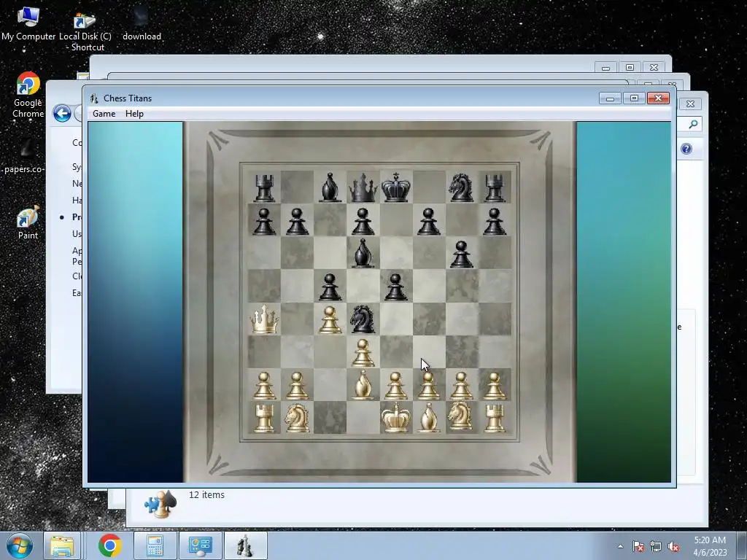The width and height of the screenshot is (747, 560).
Task: Click the black pawn on g6
Action: (461, 254)
